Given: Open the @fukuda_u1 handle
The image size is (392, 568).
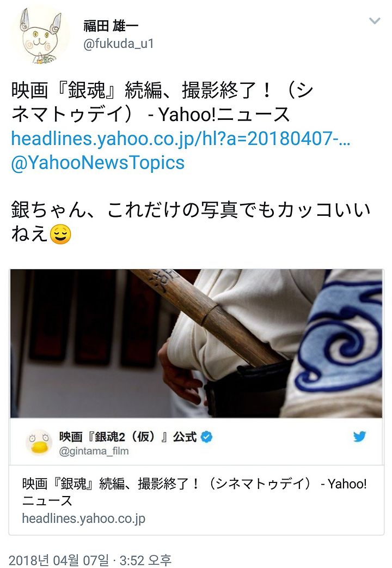Looking at the screenshot, I should (119, 44).
